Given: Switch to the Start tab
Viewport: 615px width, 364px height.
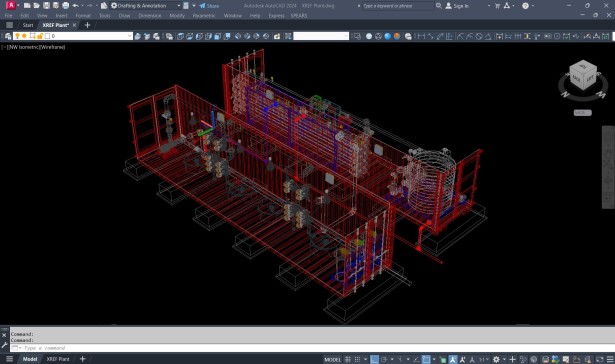Looking at the screenshot, I should pos(27,25).
